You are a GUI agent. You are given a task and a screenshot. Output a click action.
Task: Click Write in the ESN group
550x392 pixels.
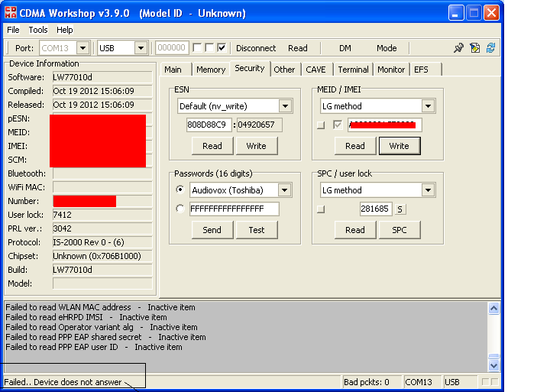click(257, 146)
